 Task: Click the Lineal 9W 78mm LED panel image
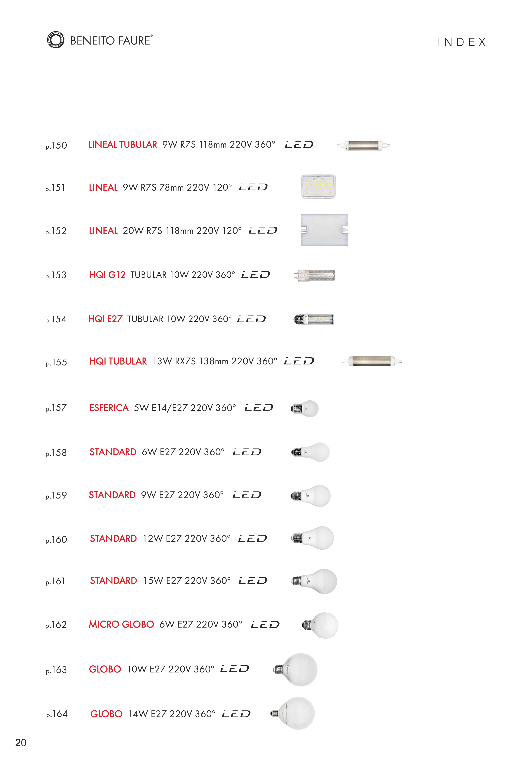(x=318, y=187)
